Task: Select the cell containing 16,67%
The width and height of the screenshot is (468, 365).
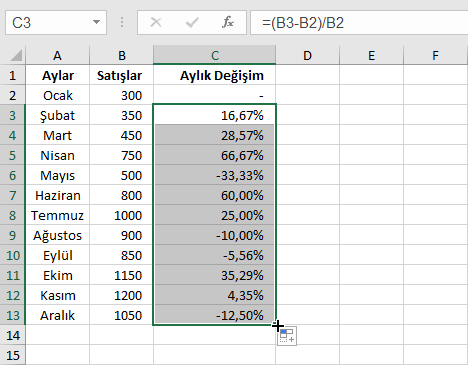Action: [x=215, y=115]
